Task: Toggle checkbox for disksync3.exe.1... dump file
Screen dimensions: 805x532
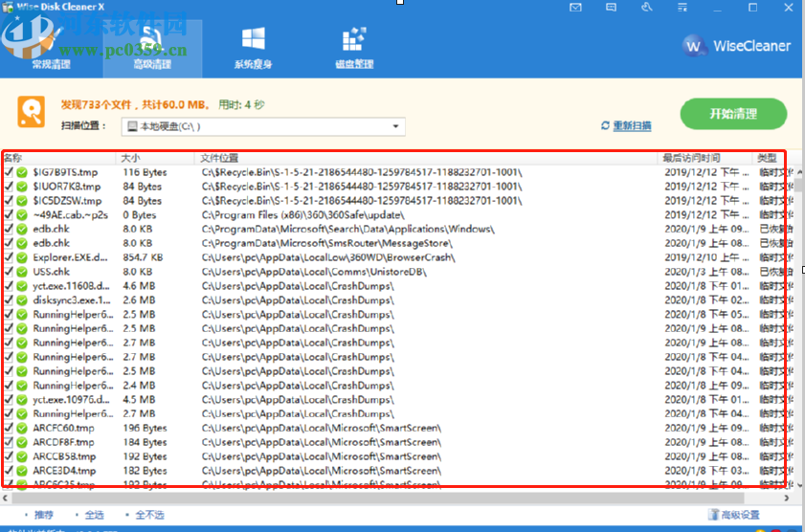Action: click(9, 300)
